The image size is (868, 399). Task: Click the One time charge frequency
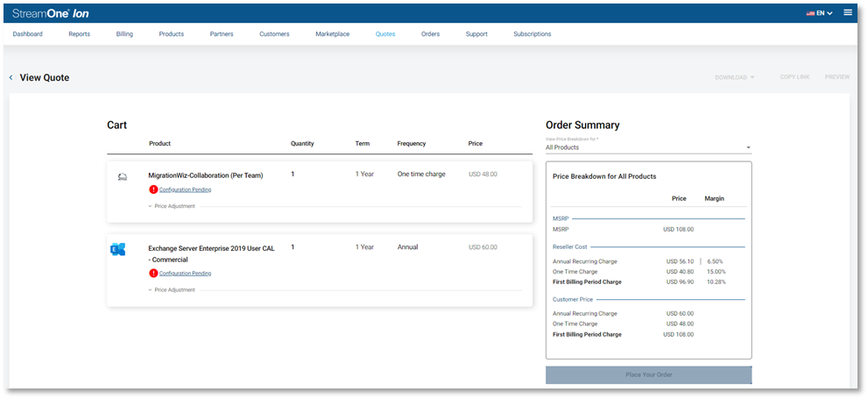pyautogui.click(x=421, y=174)
